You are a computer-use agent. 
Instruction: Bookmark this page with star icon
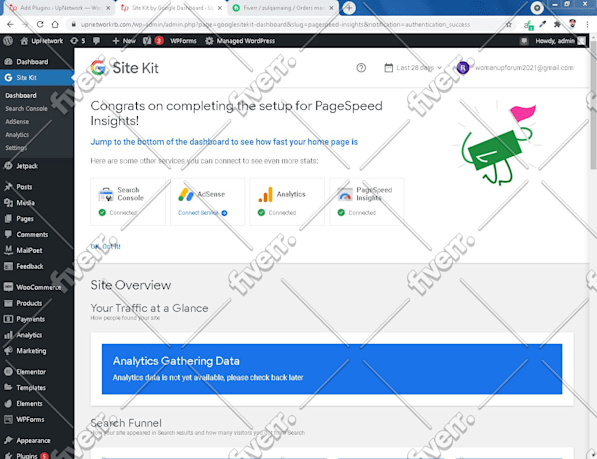[x=509, y=24]
